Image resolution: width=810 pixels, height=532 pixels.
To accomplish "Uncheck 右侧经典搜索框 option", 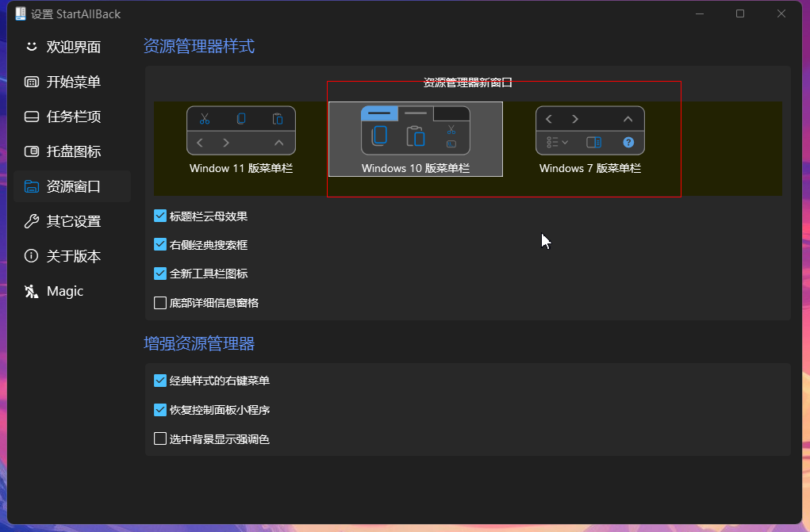I will coord(160,244).
